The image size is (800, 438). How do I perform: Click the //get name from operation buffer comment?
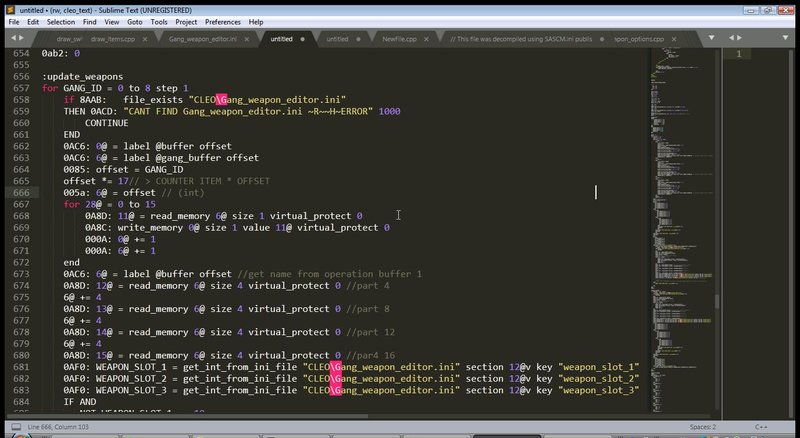[x=330, y=274]
